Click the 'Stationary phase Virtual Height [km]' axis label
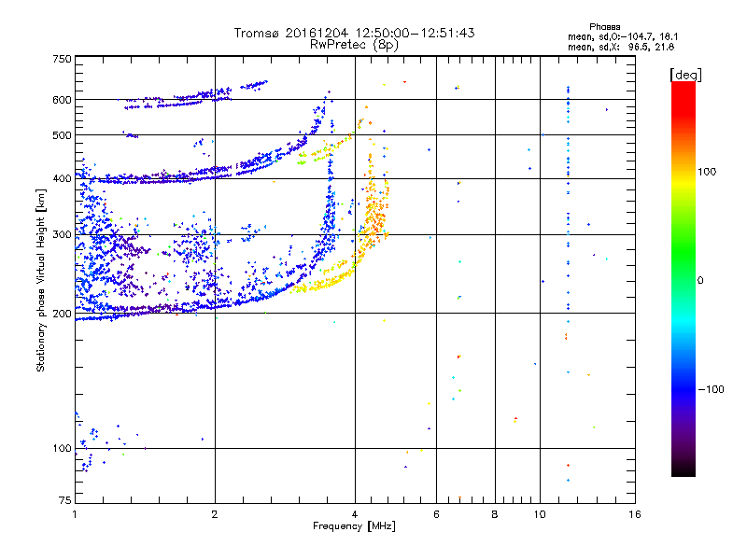 click(x=41, y=280)
